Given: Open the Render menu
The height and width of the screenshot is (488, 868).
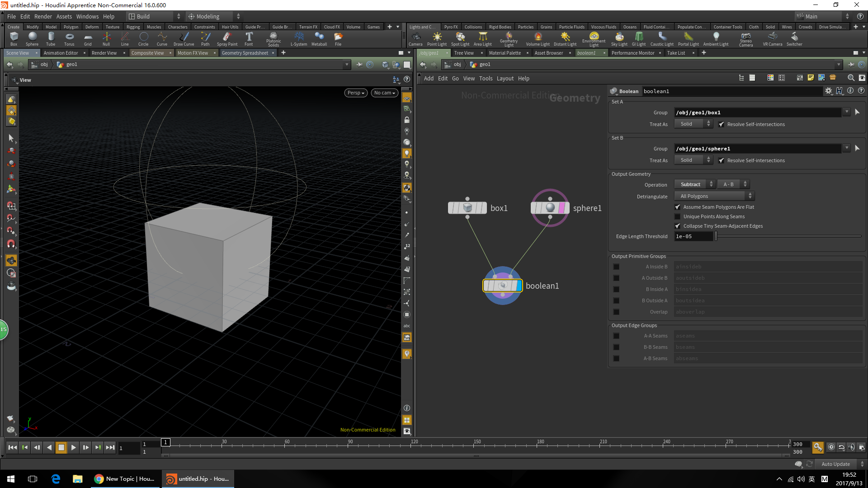Looking at the screenshot, I should [43, 16].
